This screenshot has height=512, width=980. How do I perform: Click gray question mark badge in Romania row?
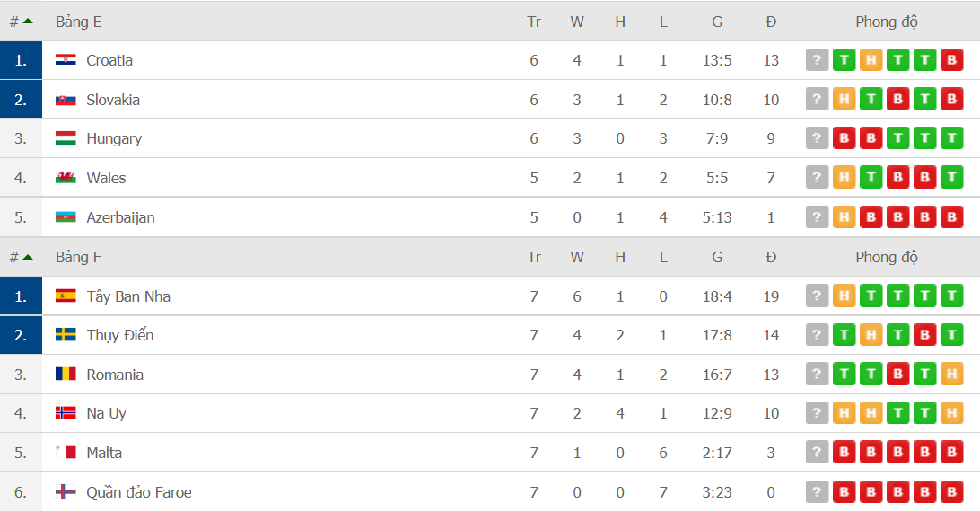click(x=817, y=375)
